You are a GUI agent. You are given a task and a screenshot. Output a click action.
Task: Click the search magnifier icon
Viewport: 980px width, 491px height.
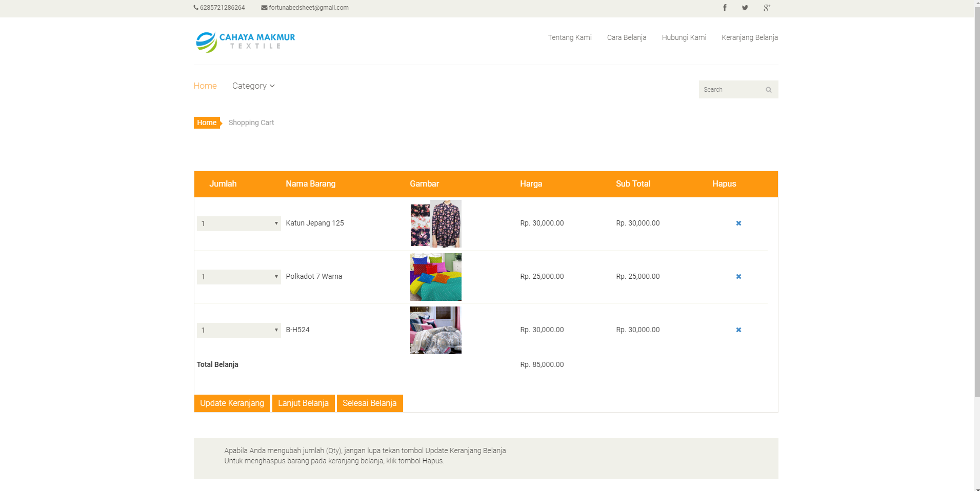tap(768, 89)
